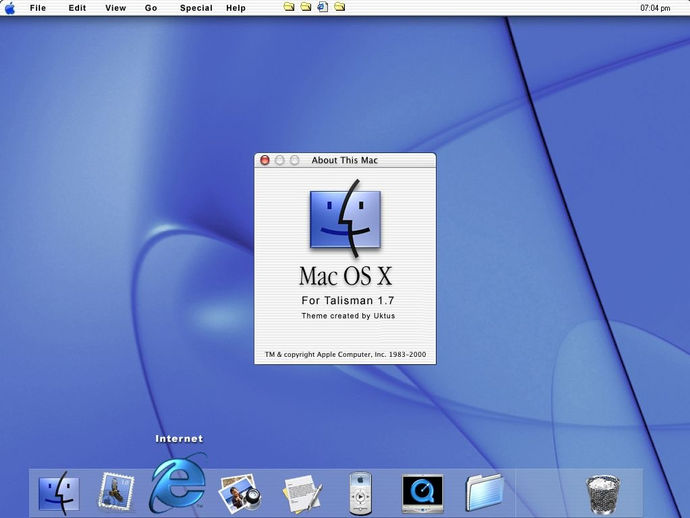Open Finder from the dock
The width and height of the screenshot is (690, 518).
[x=59, y=493]
